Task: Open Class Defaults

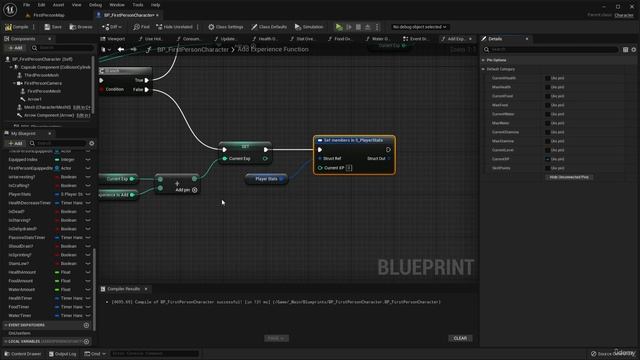Action: [x=269, y=27]
